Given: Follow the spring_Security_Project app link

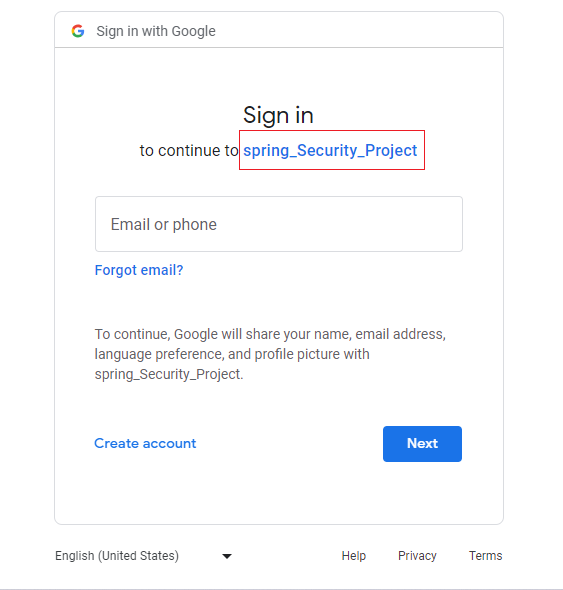Looking at the screenshot, I should point(330,150).
